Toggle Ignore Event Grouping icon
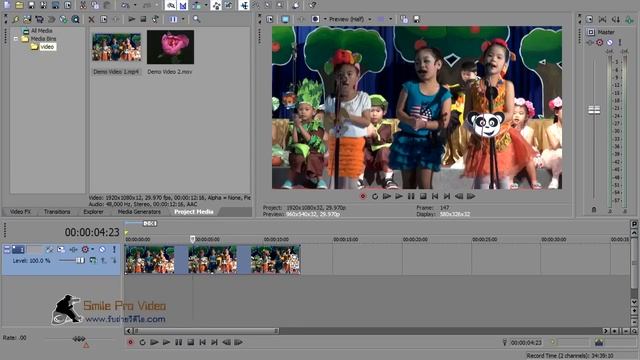 pyautogui.click(x=229, y=5)
